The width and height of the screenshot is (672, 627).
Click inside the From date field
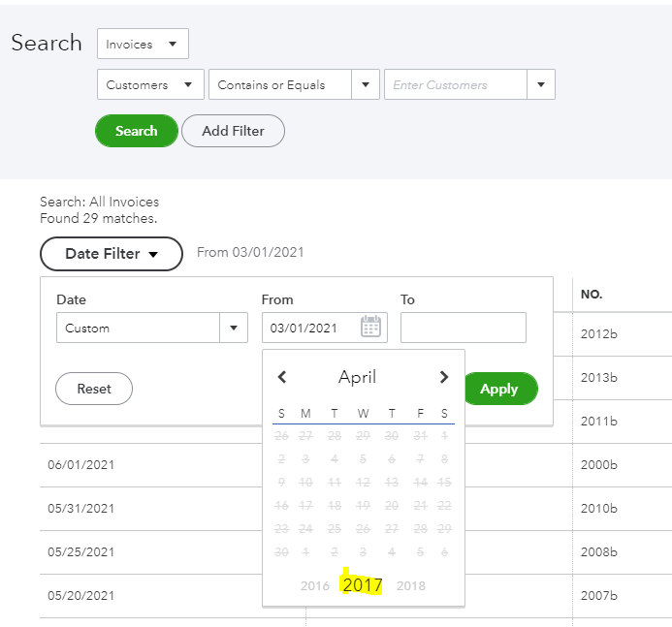click(309, 329)
